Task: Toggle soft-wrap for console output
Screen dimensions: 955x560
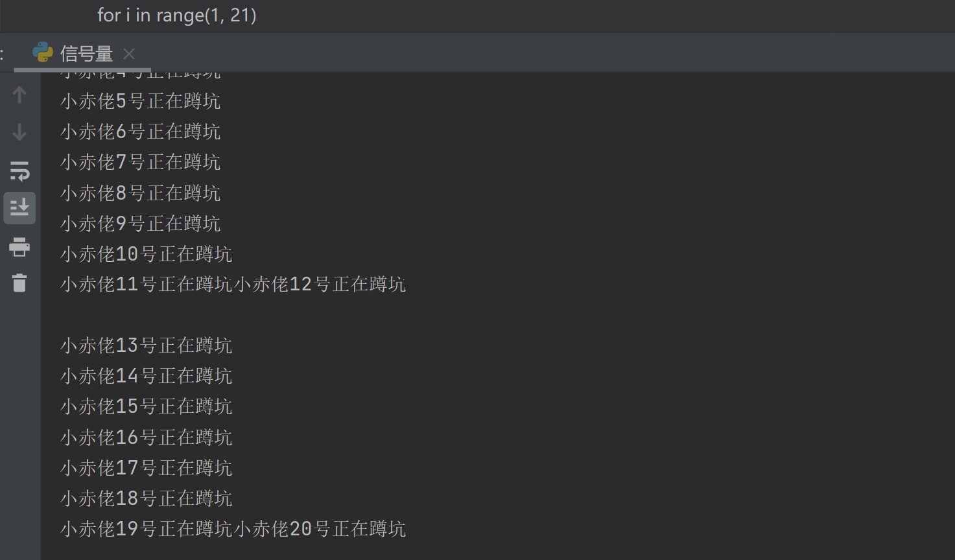Action: (x=19, y=171)
